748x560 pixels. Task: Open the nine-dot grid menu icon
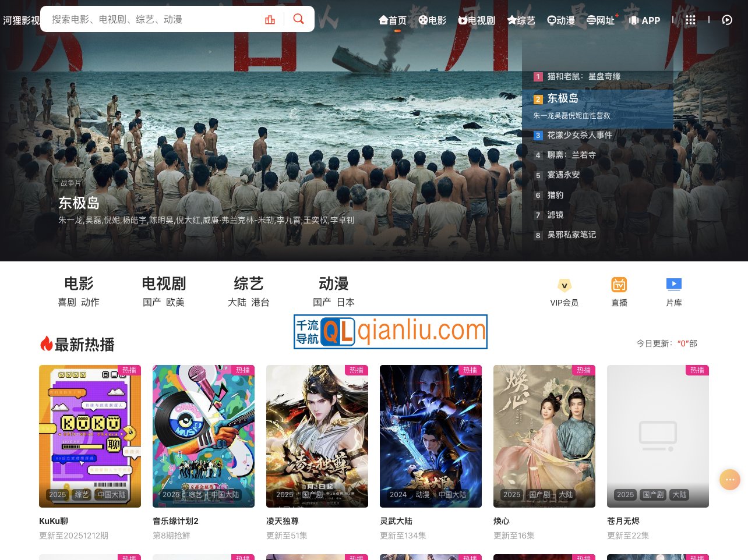pyautogui.click(x=690, y=20)
